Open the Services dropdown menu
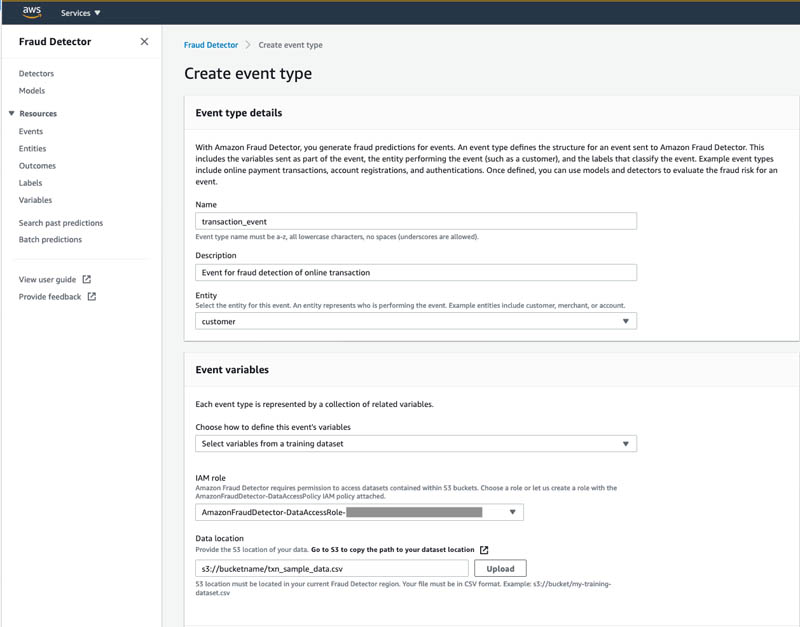Image resolution: width=800 pixels, height=627 pixels. pyautogui.click(x=81, y=13)
